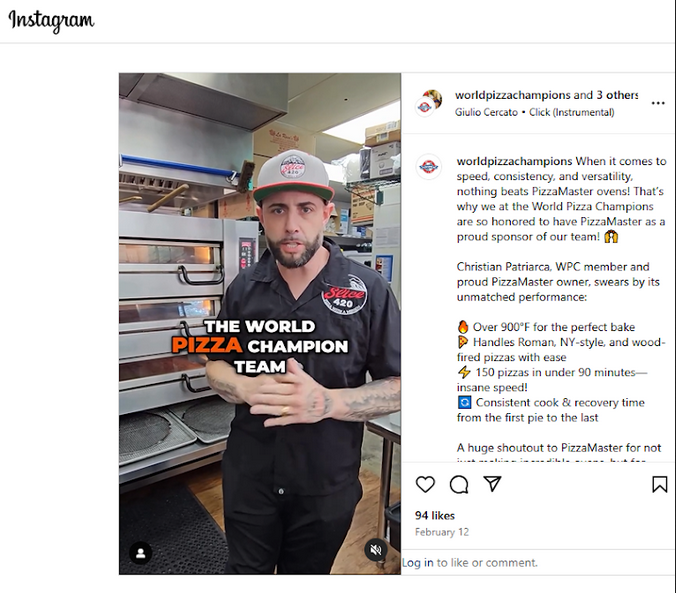This screenshot has height=593, width=676.
Task: Share post using paper plane icon
Action: (492, 484)
